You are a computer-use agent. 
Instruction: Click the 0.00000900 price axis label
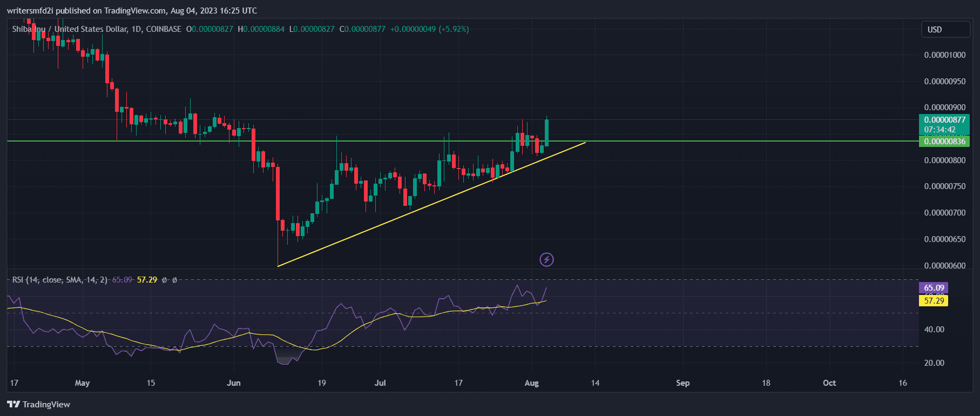click(x=945, y=108)
